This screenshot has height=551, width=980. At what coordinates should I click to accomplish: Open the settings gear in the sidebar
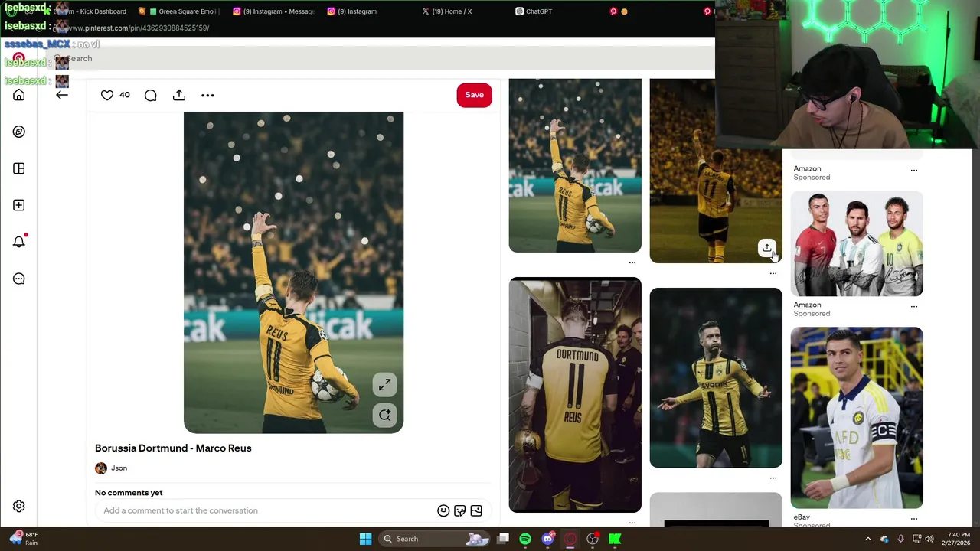pyautogui.click(x=19, y=506)
